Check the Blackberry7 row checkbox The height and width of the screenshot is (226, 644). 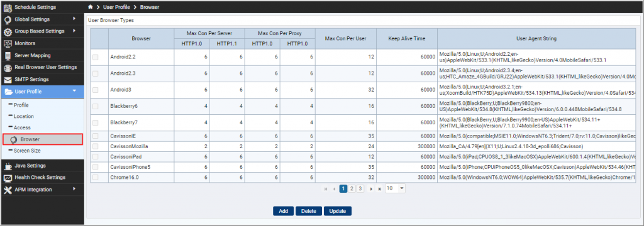[96, 122]
